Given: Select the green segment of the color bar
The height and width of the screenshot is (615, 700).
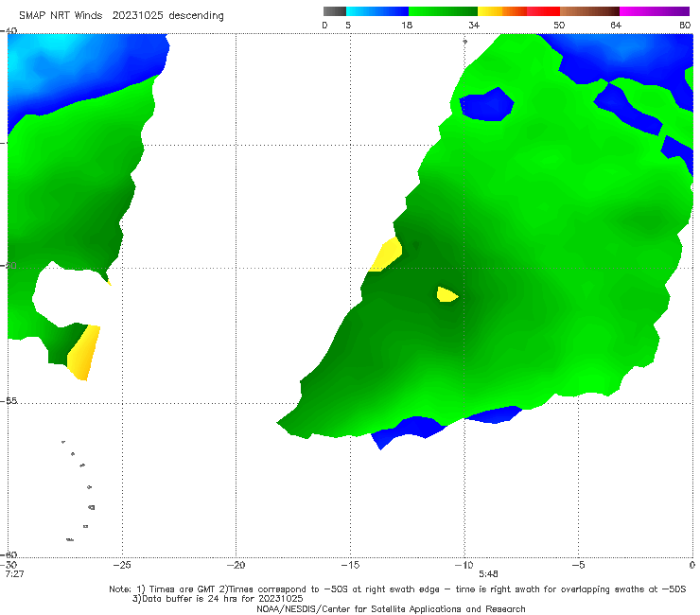Looking at the screenshot, I should click(443, 11).
